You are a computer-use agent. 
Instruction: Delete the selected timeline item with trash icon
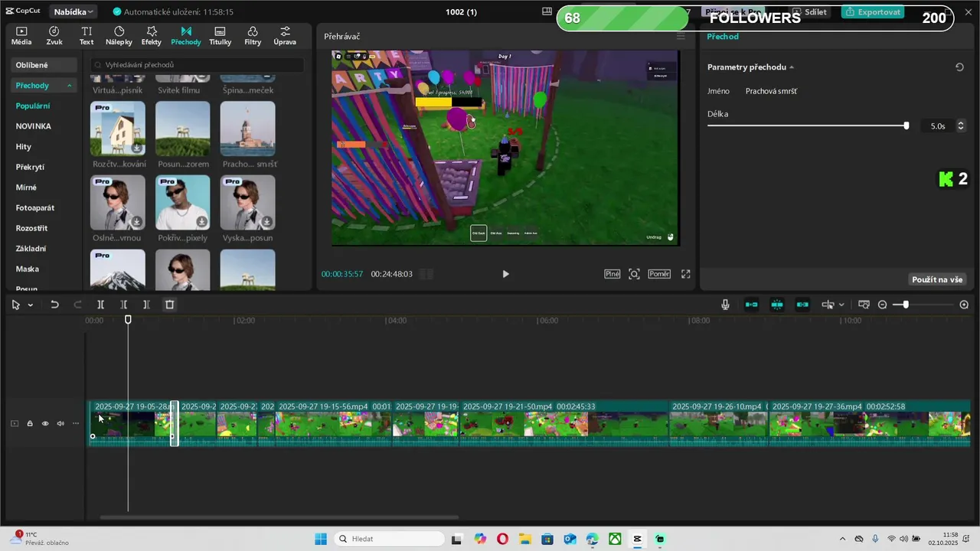coord(170,305)
